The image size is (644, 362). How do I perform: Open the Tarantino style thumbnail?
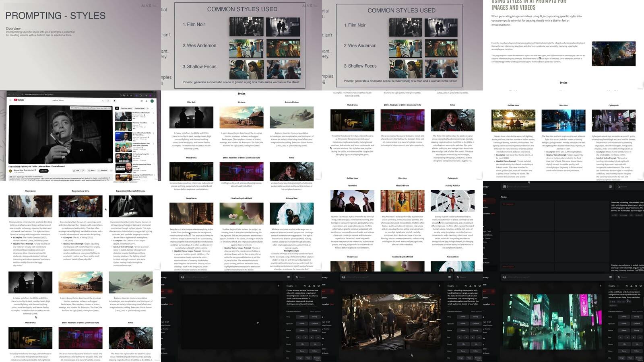352,200
